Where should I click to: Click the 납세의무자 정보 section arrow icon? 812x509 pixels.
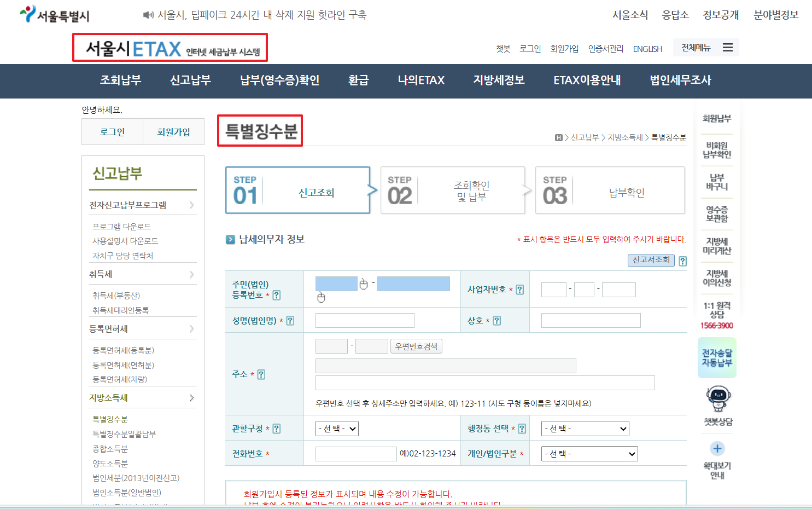pos(231,239)
